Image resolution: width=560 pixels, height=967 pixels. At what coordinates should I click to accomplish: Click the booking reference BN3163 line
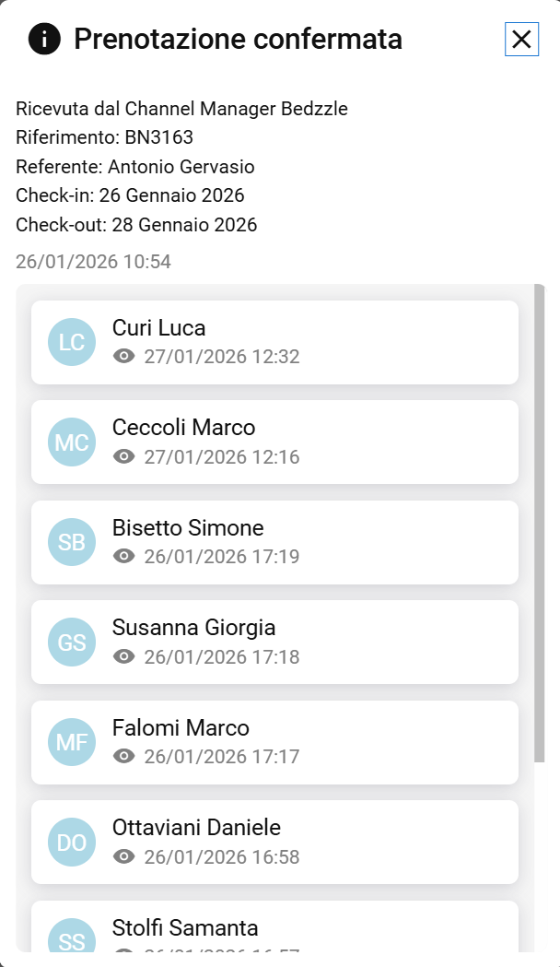104,138
